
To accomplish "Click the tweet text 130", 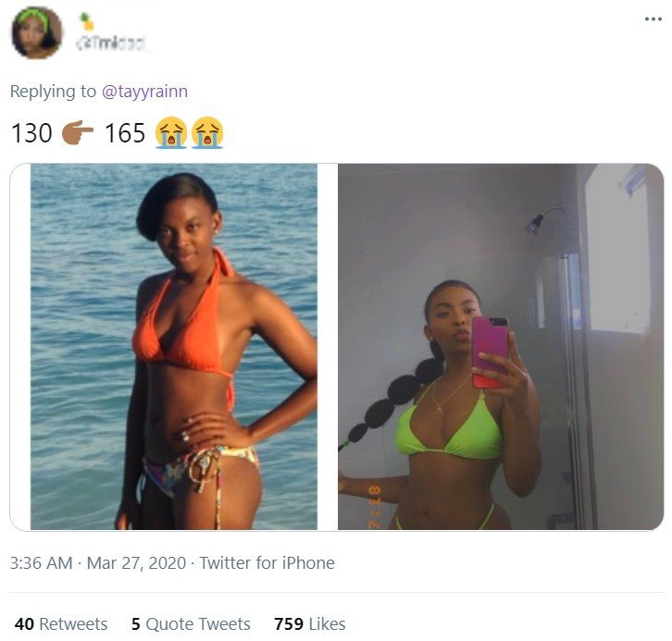I will coord(31,133).
